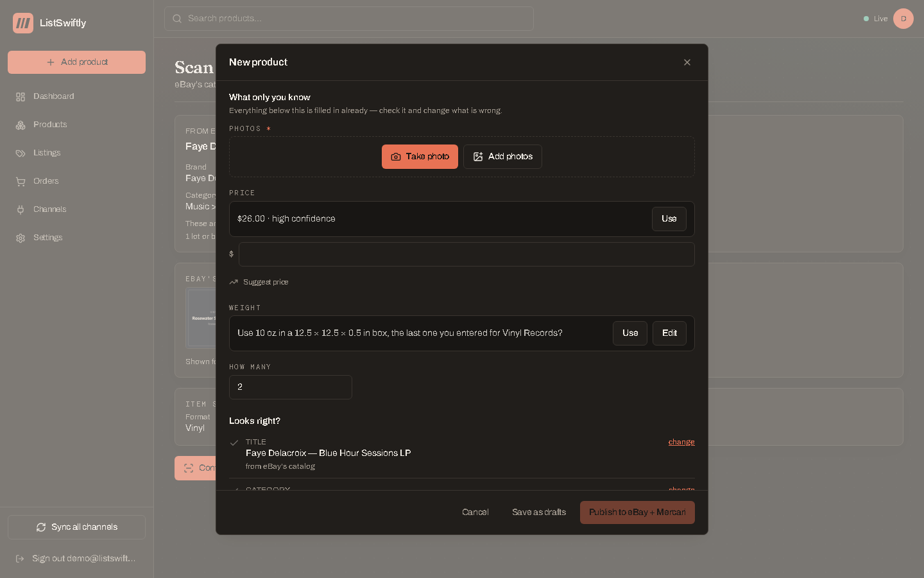
Task: Click the Products boxes icon
Action: point(21,125)
